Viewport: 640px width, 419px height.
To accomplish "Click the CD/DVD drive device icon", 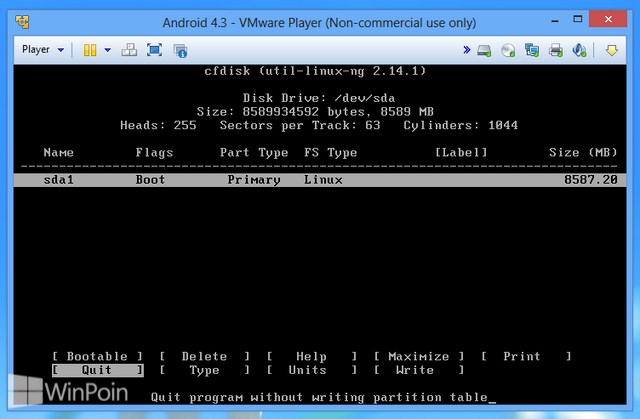I will click(508, 51).
